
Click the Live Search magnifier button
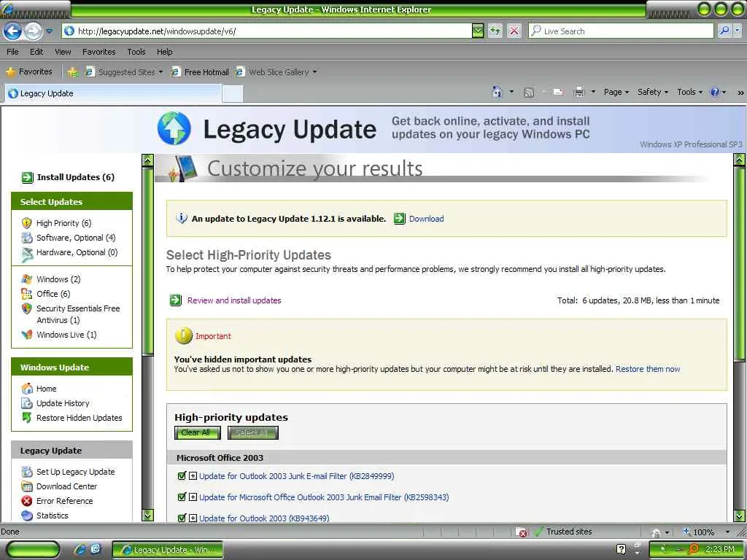coord(724,31)
